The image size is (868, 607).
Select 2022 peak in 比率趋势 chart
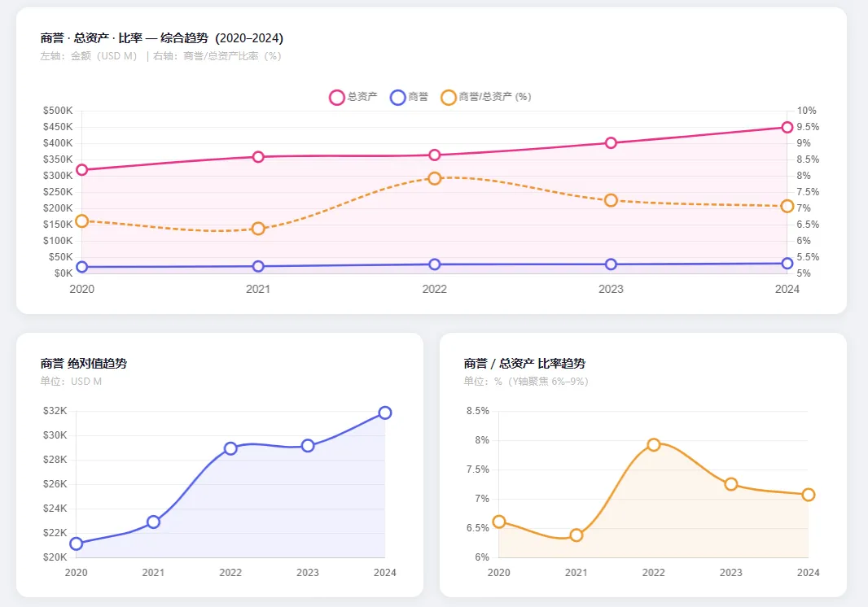pyautogui.click(x=654, y=444)
